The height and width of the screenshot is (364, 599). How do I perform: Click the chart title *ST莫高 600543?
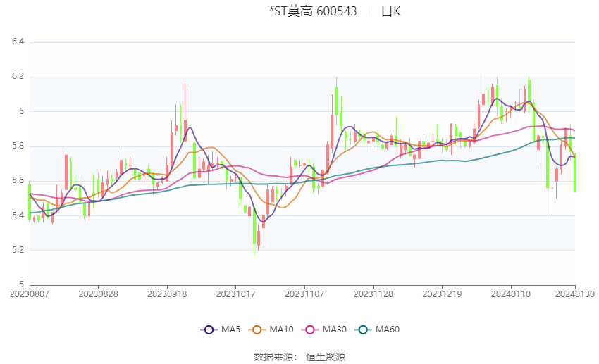coord(313,11)
